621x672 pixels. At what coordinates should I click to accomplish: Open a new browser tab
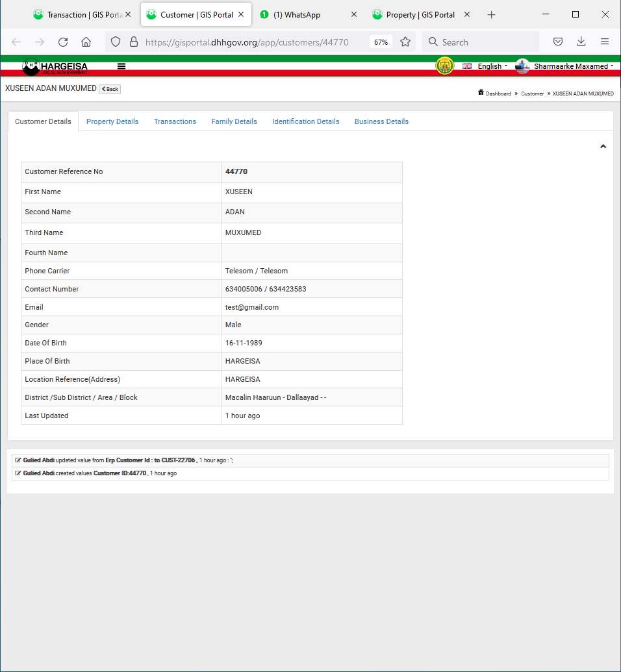[492, 15]
